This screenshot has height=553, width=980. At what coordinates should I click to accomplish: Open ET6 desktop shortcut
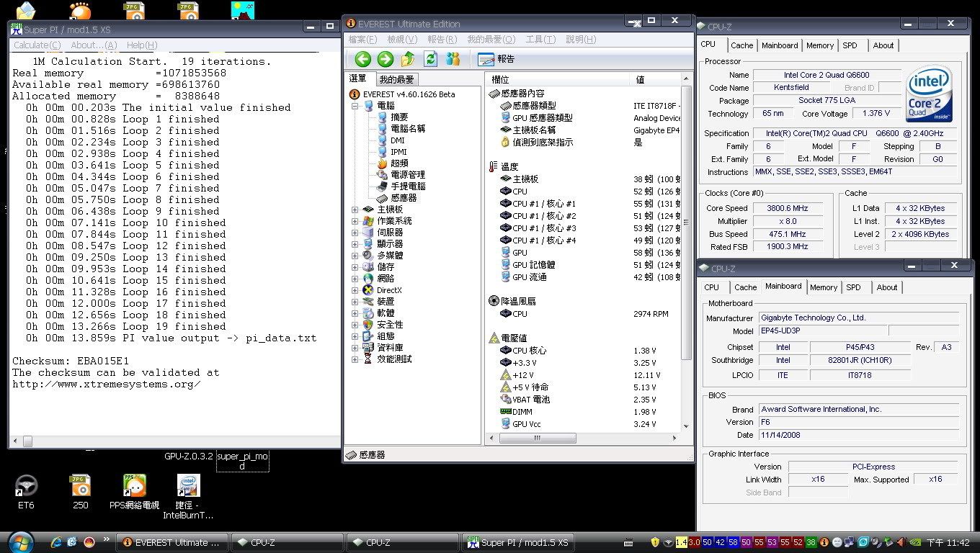coord(26,492)
